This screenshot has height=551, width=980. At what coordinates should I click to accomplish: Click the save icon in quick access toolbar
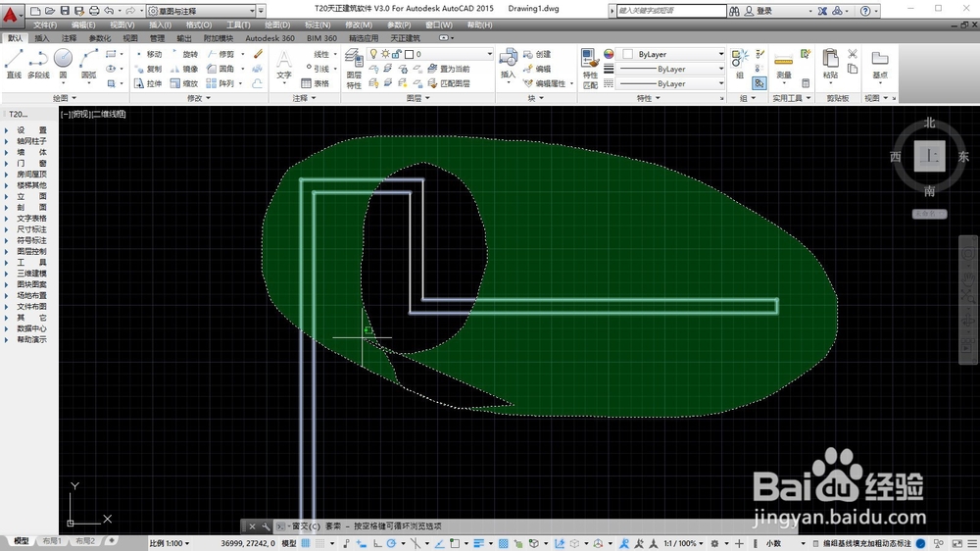[x=65, y=11]
